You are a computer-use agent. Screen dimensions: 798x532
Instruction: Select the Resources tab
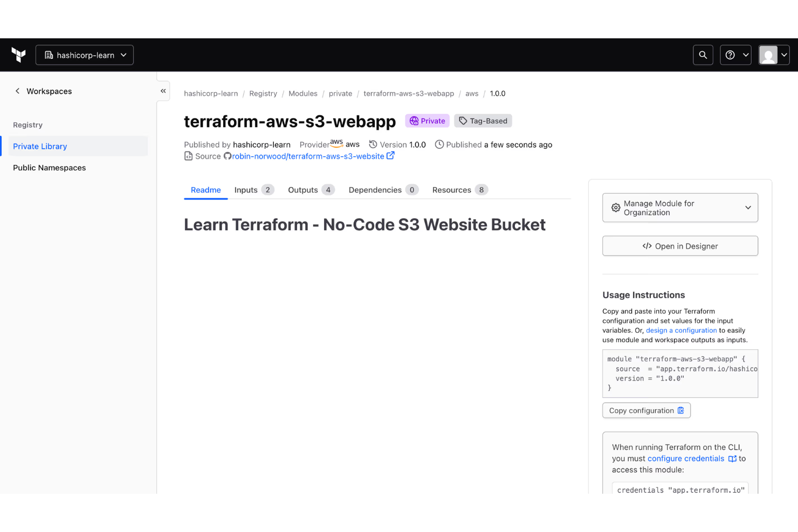point(451,190)
